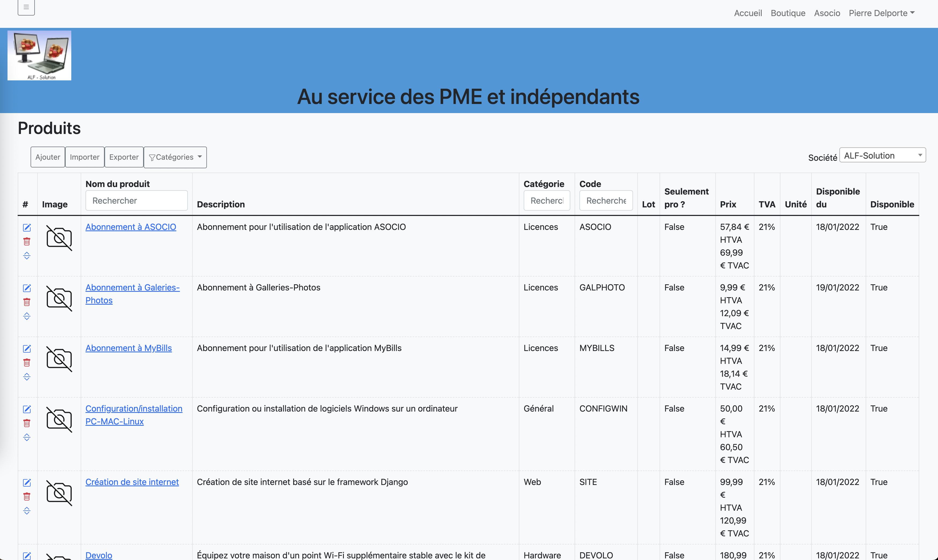Expand the Pierre Delporte user menu
The image size is (938, 560).
tap(881, 13)
